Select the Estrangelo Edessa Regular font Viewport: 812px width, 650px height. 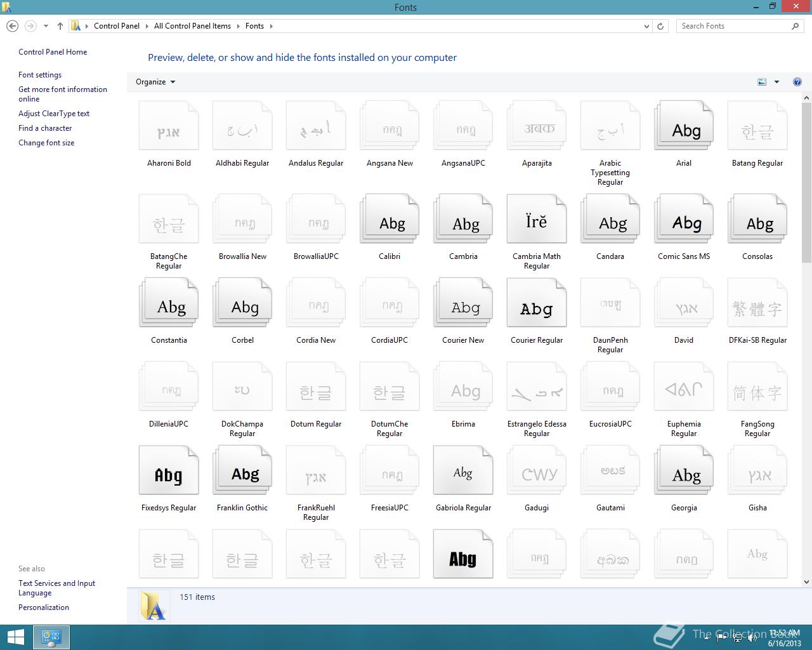(537, 387)
